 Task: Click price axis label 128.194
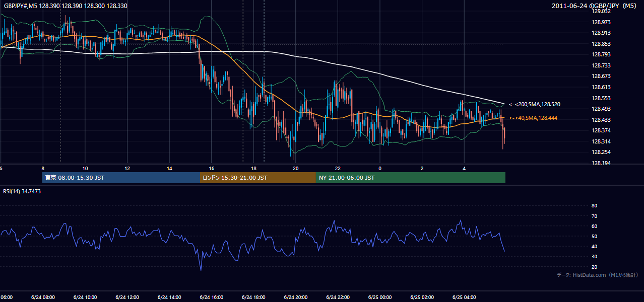tap(601, 163)
